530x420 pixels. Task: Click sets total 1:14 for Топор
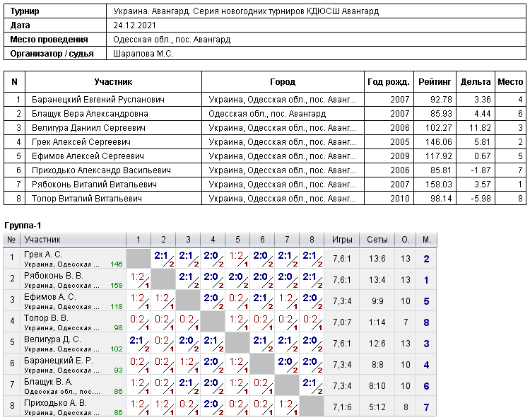pyautogui.click(x=377, y=322)
